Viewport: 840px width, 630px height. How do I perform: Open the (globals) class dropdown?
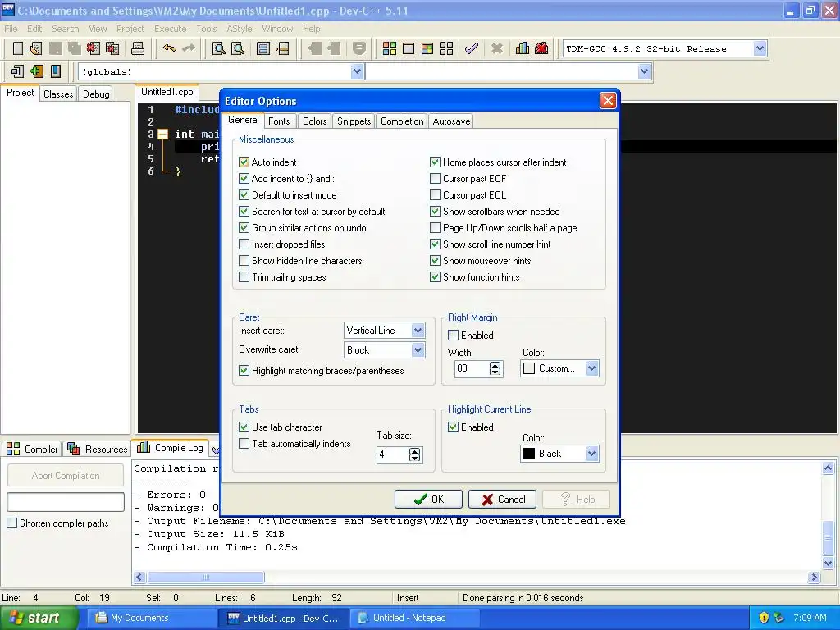[358, 71]
